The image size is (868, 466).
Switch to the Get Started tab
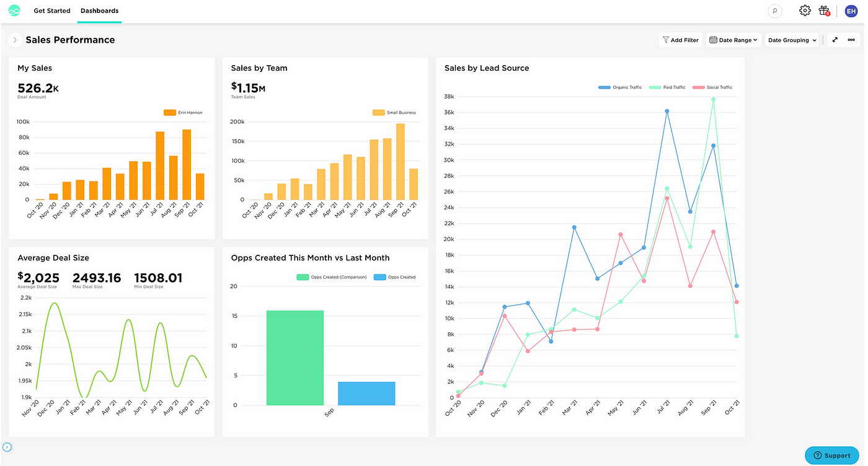click(51, 11)
